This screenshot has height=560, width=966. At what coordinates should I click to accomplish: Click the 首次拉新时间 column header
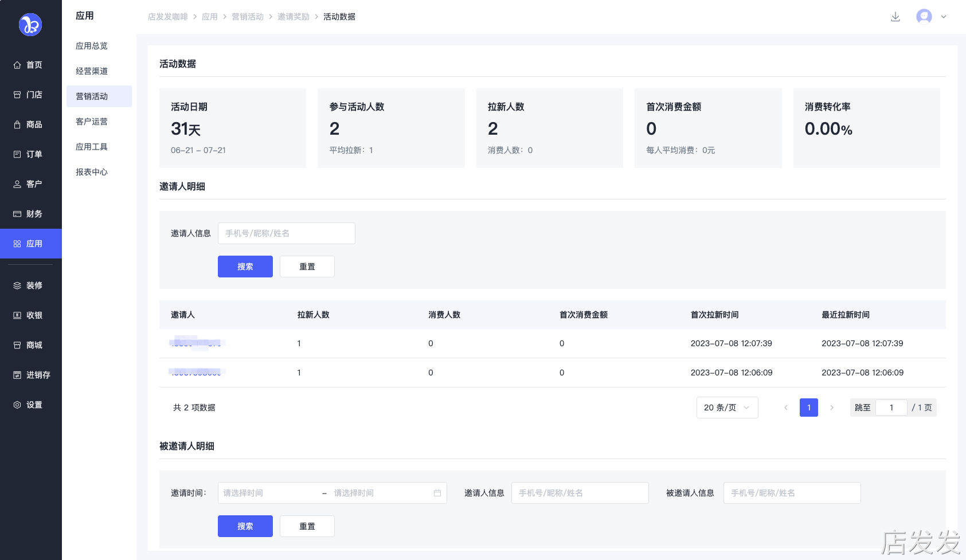coord(715,315)
